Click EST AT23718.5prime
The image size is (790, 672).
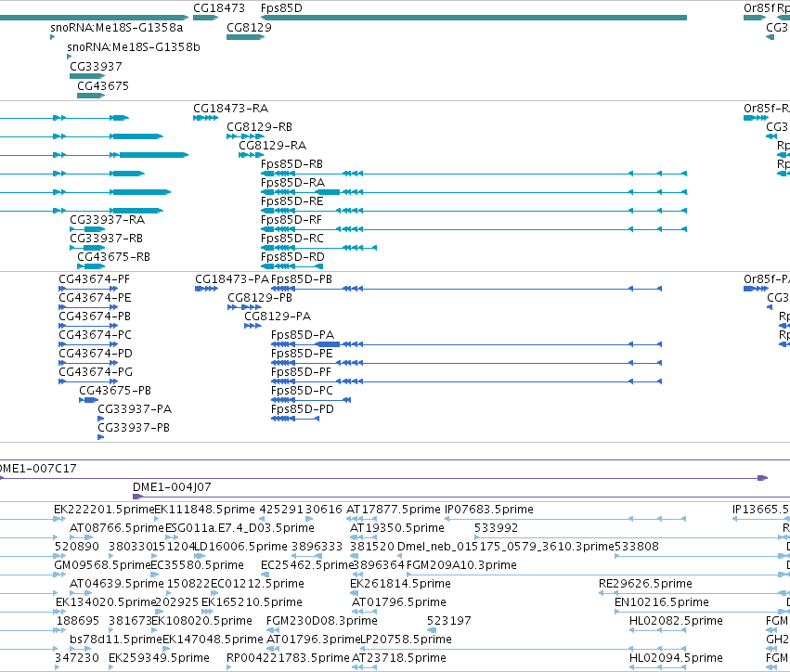[x=399, y=658]
